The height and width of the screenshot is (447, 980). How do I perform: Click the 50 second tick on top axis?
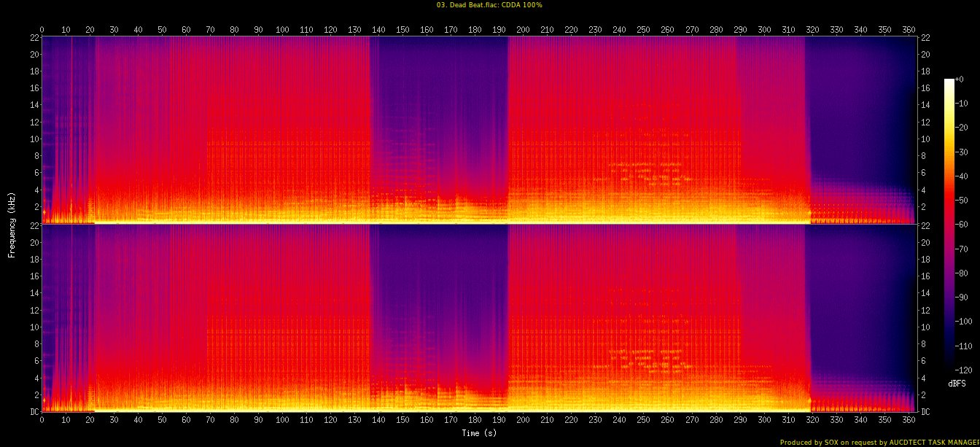coord(162,30)
